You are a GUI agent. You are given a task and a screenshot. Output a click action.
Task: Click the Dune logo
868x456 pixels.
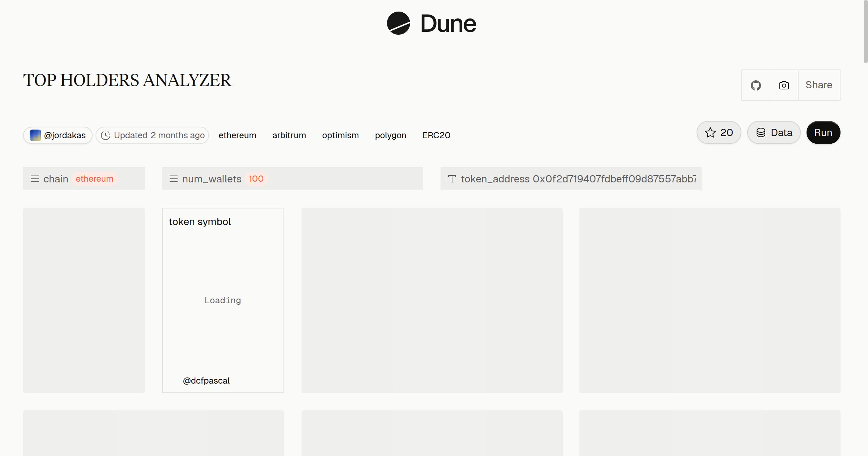tap(431, 24)
